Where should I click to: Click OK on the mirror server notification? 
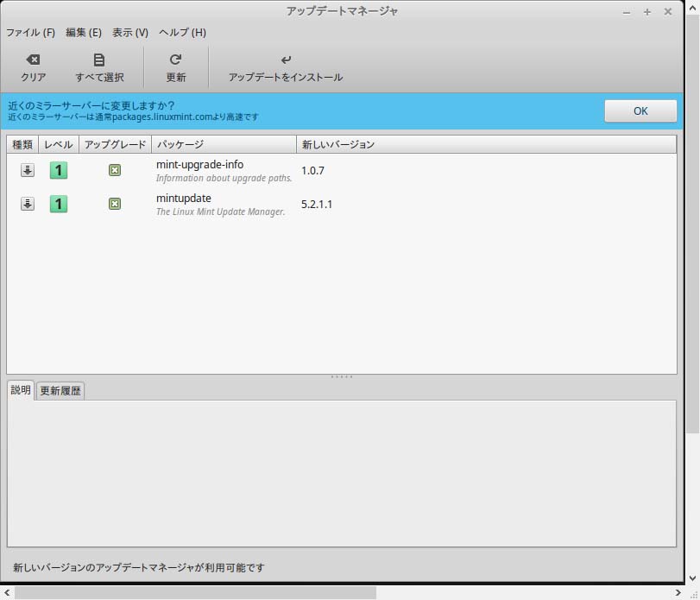(x=640, y=111)
